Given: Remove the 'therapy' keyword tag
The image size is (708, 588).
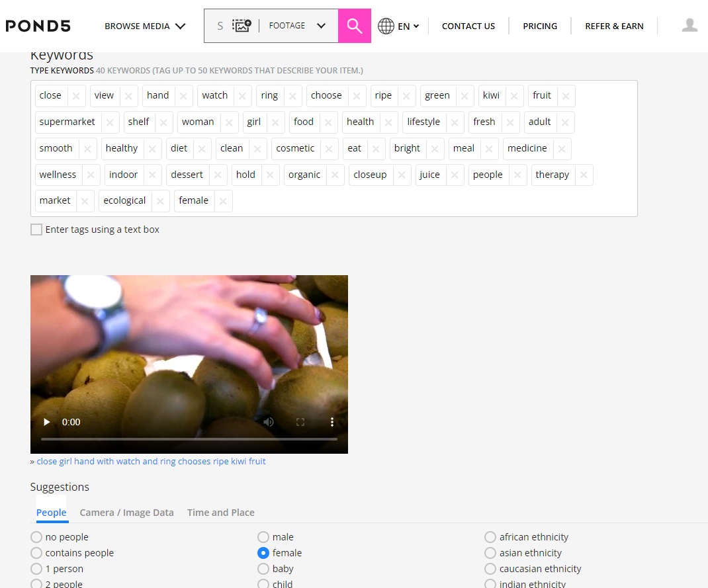Looking at the screenshot, I should [584, 175].
